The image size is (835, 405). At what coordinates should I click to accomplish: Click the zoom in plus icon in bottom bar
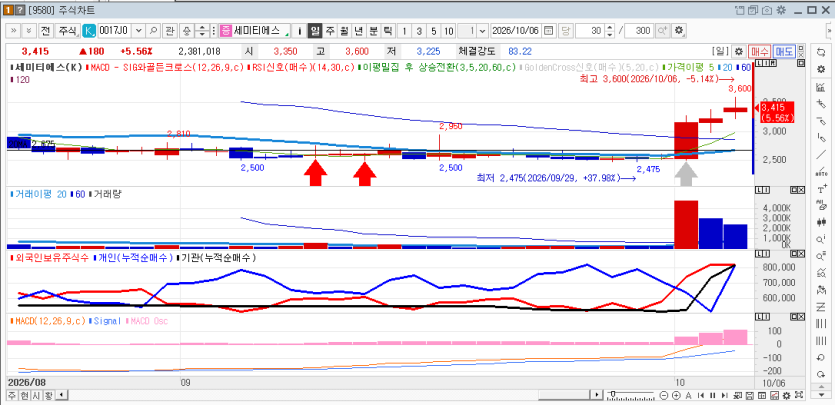[676, 395]
